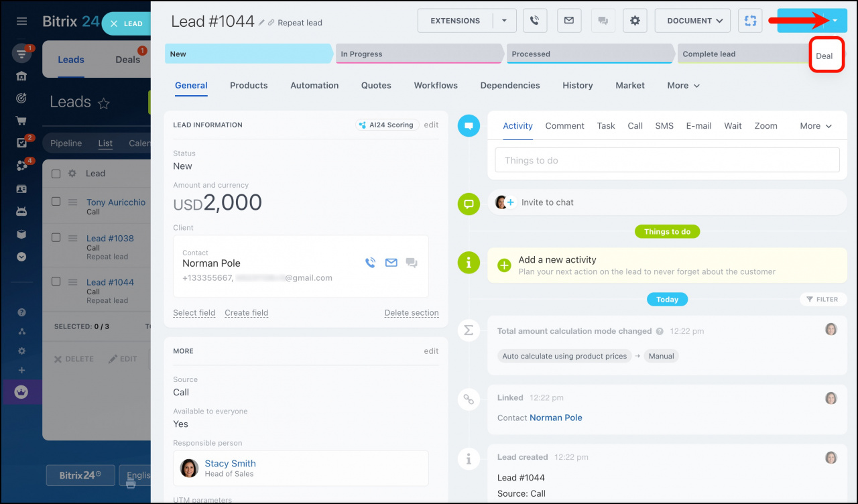Screen dimensions: 858x504
Task: Call Norman Pole using phone icon
Action: pyautogui.click(x=370, y=263)
